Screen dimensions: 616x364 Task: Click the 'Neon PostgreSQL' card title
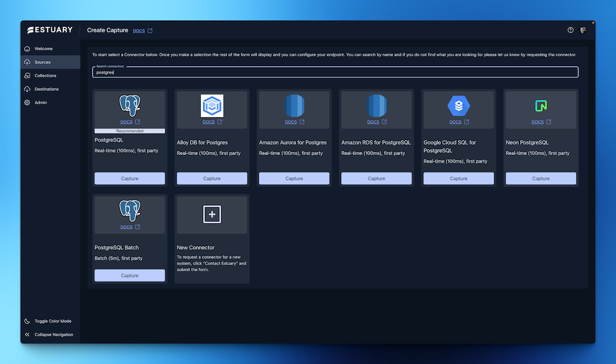(527, 142)
